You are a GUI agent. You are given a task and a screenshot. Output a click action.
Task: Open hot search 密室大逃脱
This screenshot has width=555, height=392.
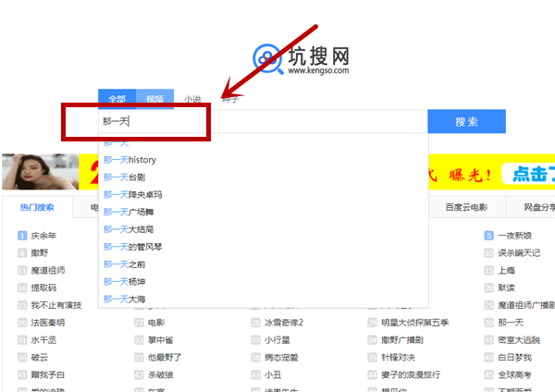tap(519, 340)
